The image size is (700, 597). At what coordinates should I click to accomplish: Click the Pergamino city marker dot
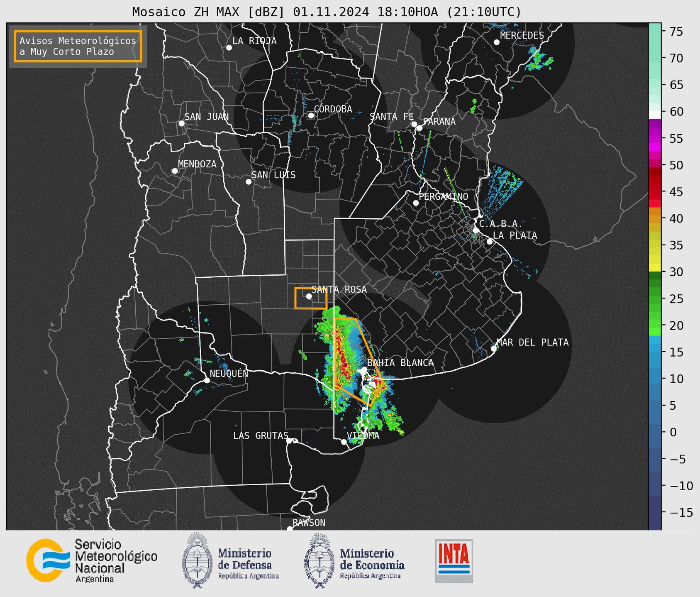tap(416, 203)
